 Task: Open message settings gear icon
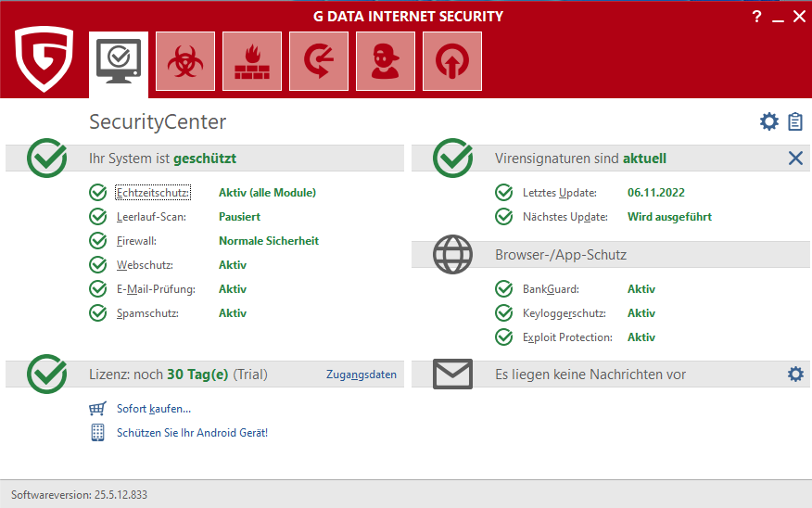click(795, 374)
